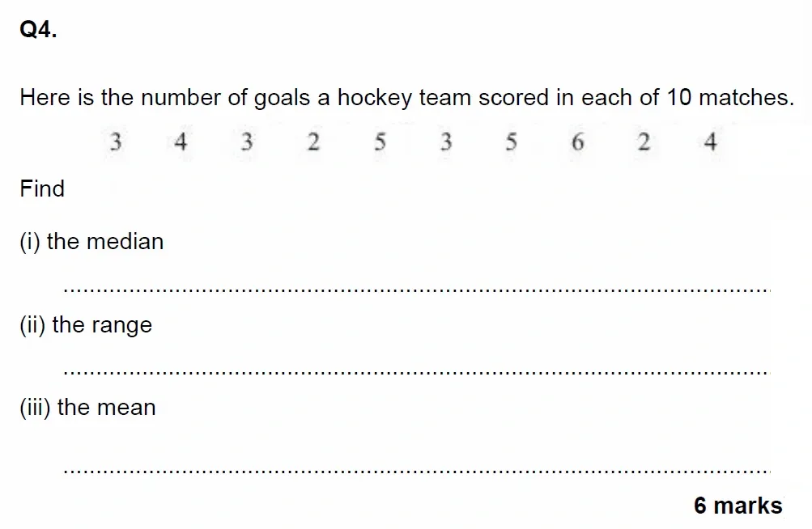Click the hockey team goals question sentence
The height and width of the screenshot is (529, 812).
pos(406,98)
